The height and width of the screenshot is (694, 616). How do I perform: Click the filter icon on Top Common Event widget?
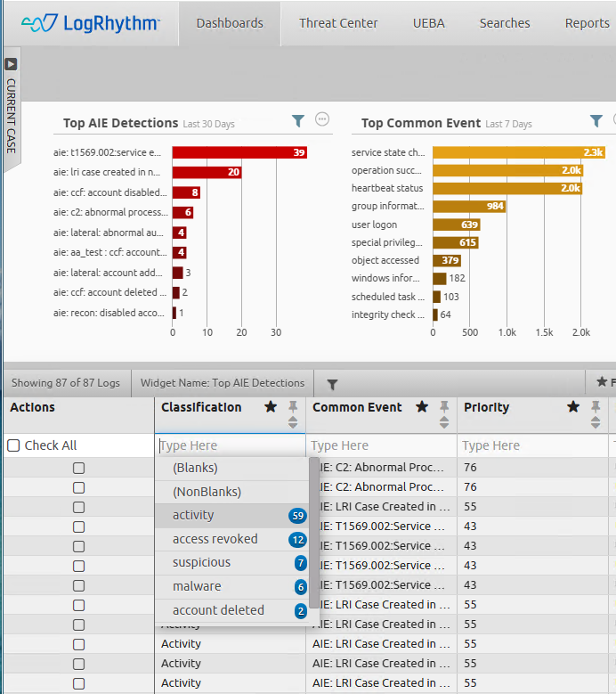pos(596,121)
